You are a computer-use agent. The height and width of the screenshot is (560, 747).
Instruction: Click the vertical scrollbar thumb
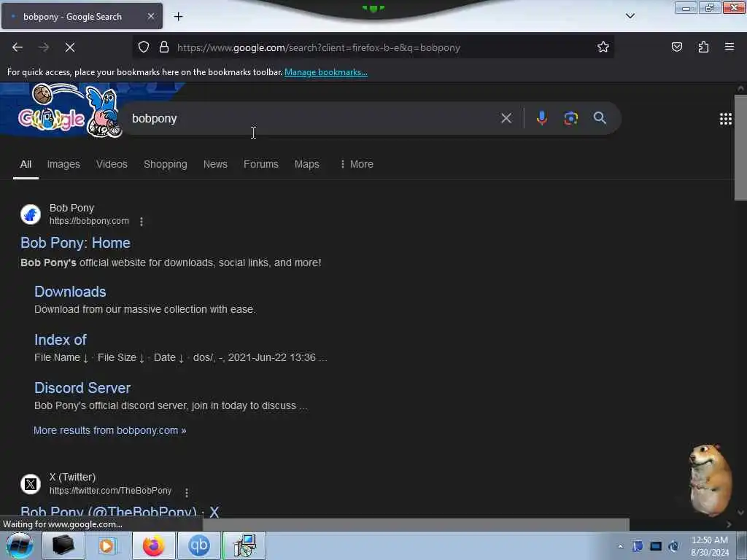coord(740,147)
